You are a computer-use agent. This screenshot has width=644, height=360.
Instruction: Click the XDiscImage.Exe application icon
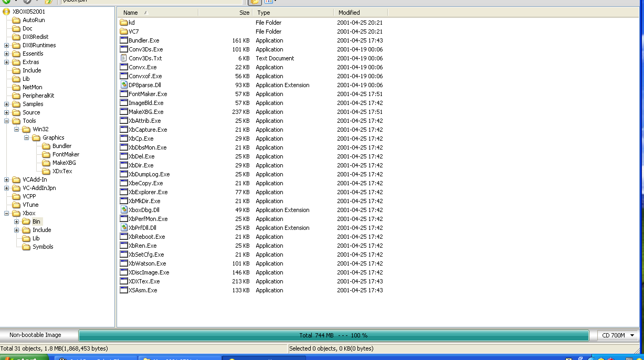pos(124,272)
